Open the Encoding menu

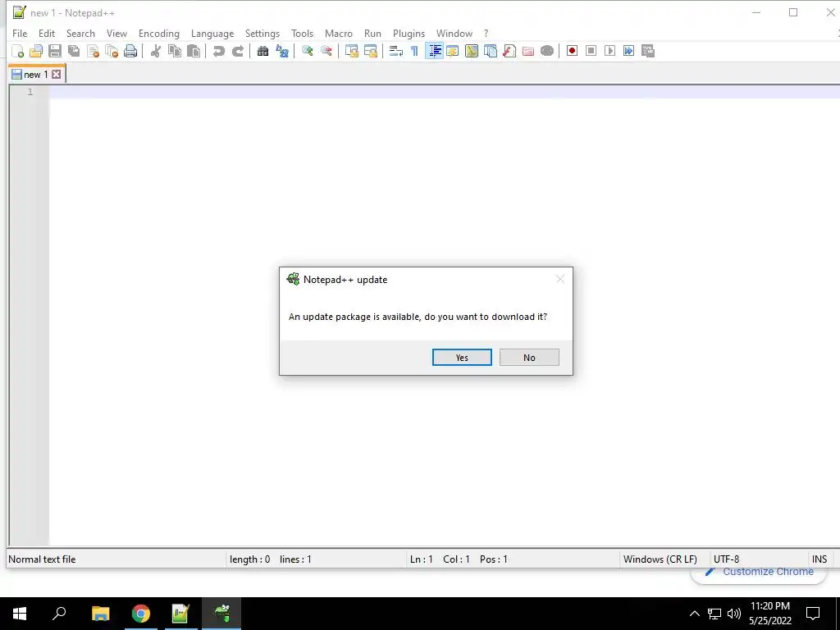(159, 33)
